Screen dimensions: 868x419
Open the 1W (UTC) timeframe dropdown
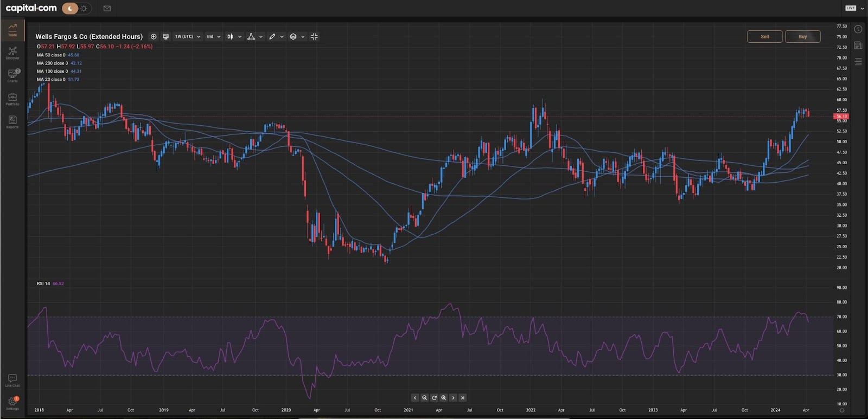(188, 36)
